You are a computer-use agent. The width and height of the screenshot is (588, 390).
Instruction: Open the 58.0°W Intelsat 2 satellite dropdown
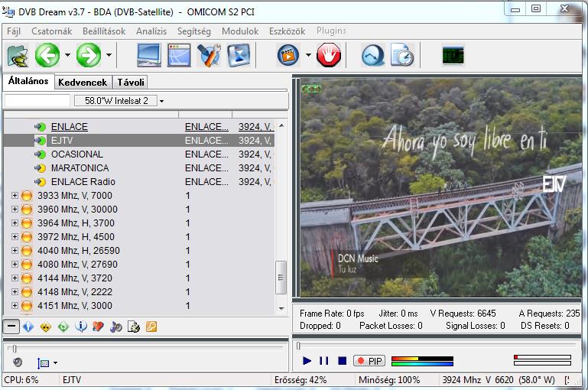click(161, 101)
